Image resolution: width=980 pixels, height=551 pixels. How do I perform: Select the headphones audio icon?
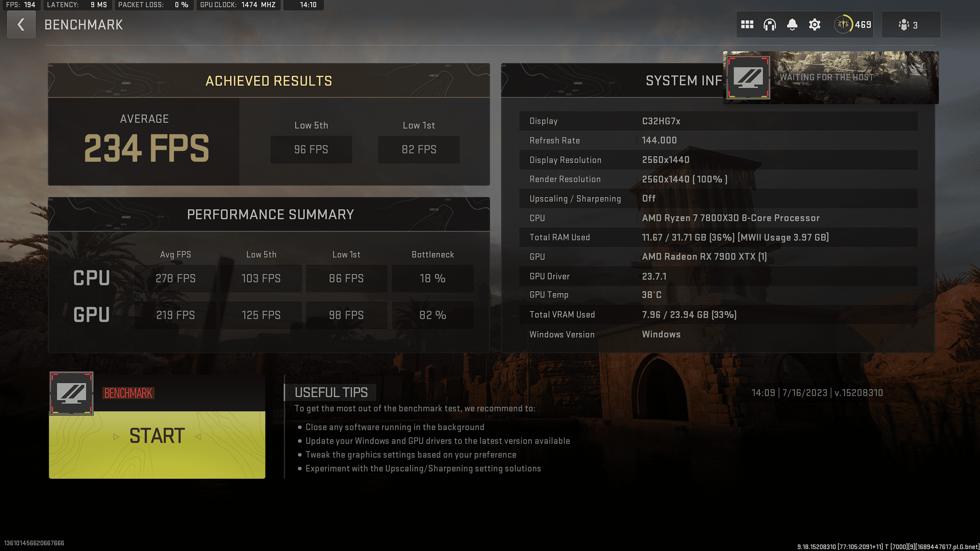[x=770, y=25]
